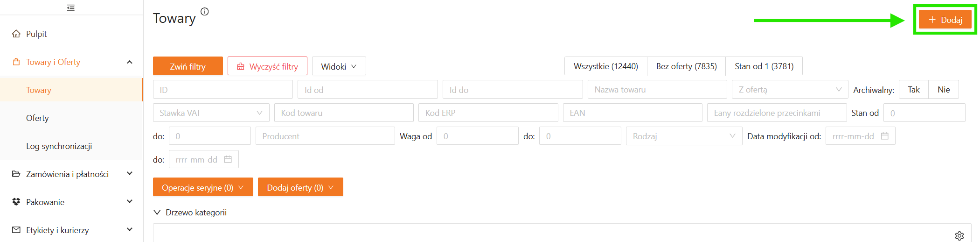Collapse the sidebar menu icon
Screen dimensions: 980x242
click(71, 8)
